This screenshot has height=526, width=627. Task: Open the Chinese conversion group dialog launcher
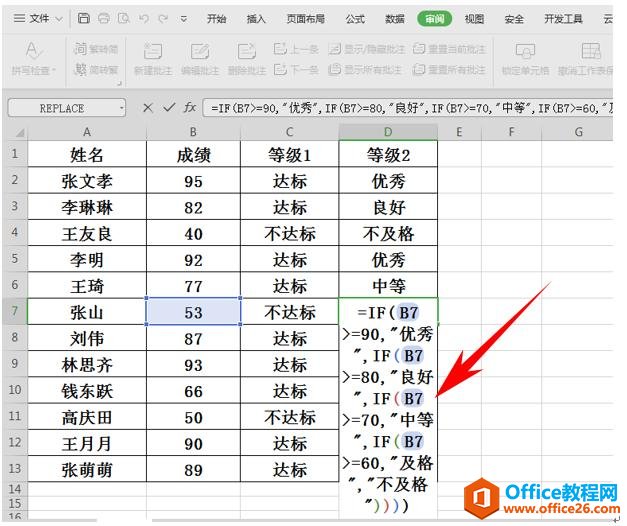click(119, 83)
